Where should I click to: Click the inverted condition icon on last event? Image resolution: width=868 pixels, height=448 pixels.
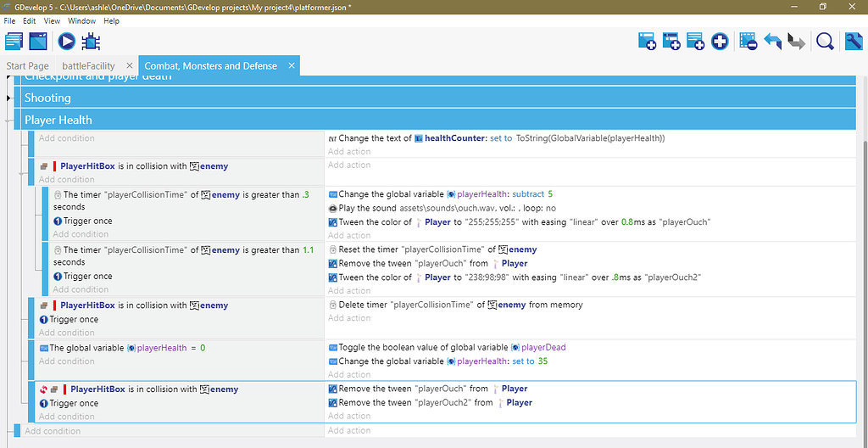44,389
